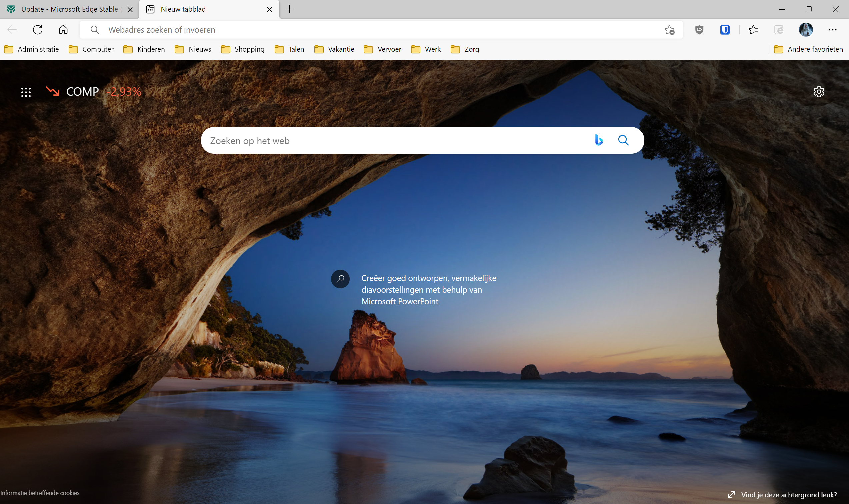Click the COMP stock ticker widget
The image size is (849, 504).
pos(94,92)
